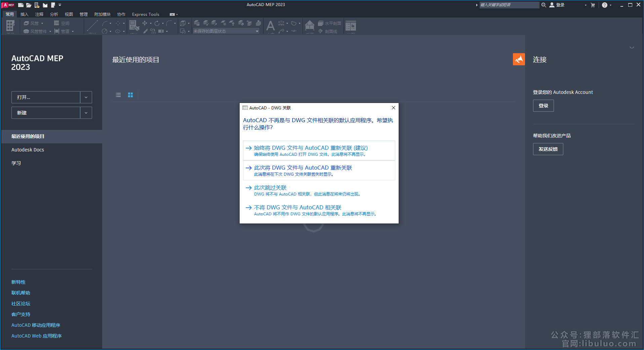Select the Arc drawing tool

pos(105,23)
